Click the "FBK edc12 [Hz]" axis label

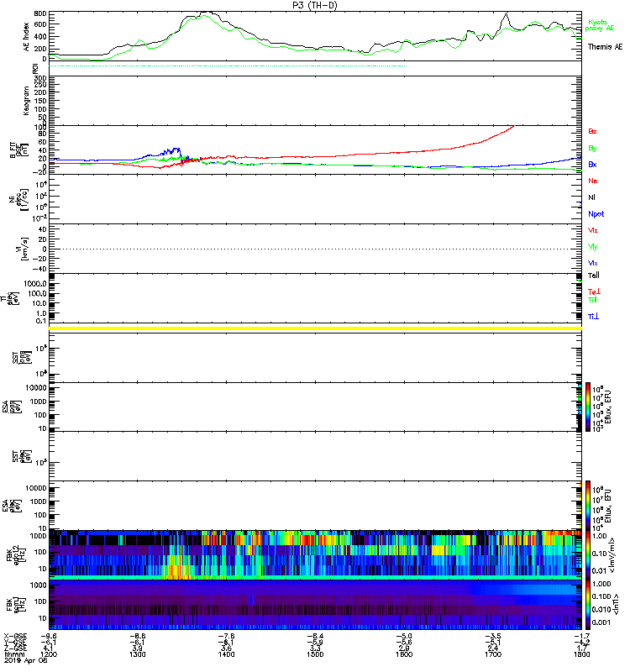(x=15, y=554)
